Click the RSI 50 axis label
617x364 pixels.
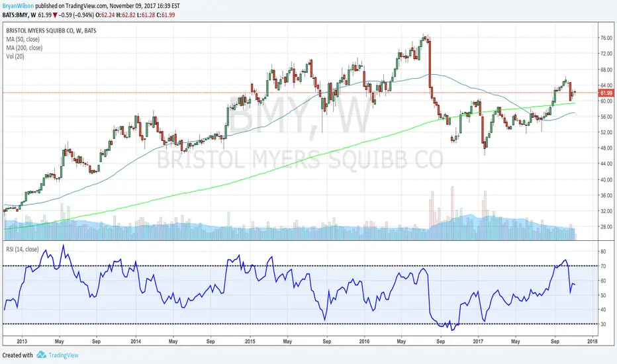coord(603,296)
